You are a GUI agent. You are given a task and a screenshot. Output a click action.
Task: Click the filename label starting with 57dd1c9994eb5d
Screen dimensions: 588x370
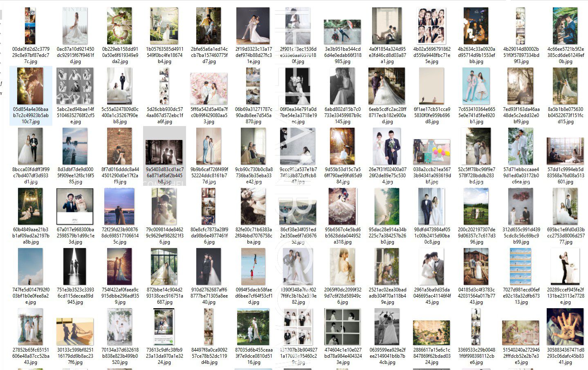pyautogui.click(x=565, y=175)
